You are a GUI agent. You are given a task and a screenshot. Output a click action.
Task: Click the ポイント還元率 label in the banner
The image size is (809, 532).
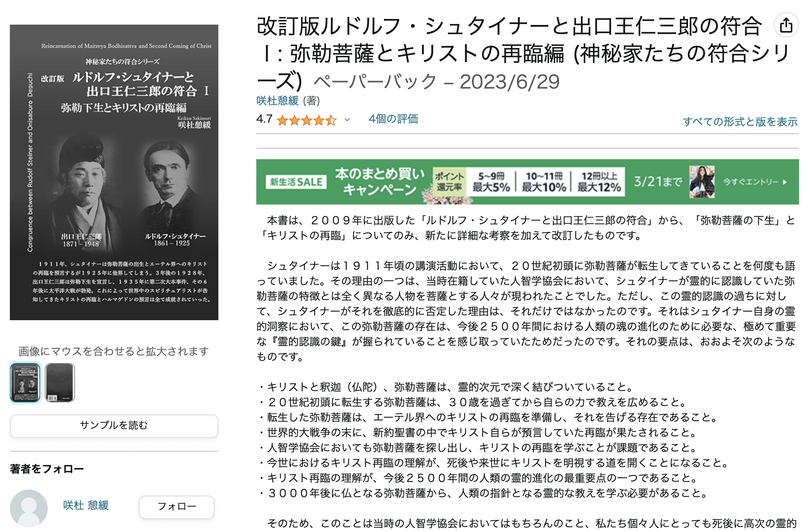coord(449,182)
